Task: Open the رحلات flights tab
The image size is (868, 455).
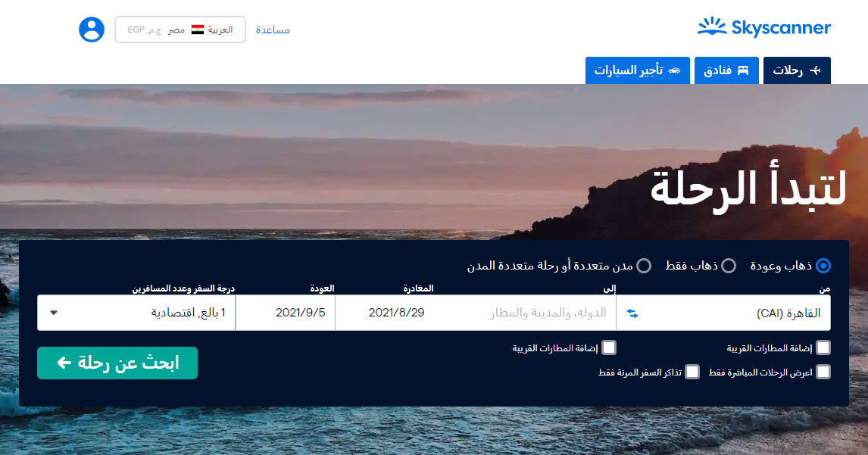Action: [x=796, y=70]
